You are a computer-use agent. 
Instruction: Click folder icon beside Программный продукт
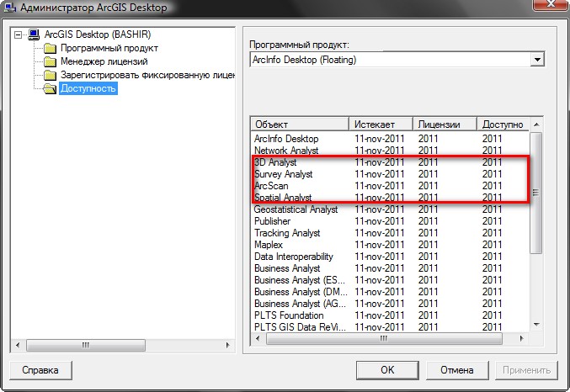pos(50,48)
